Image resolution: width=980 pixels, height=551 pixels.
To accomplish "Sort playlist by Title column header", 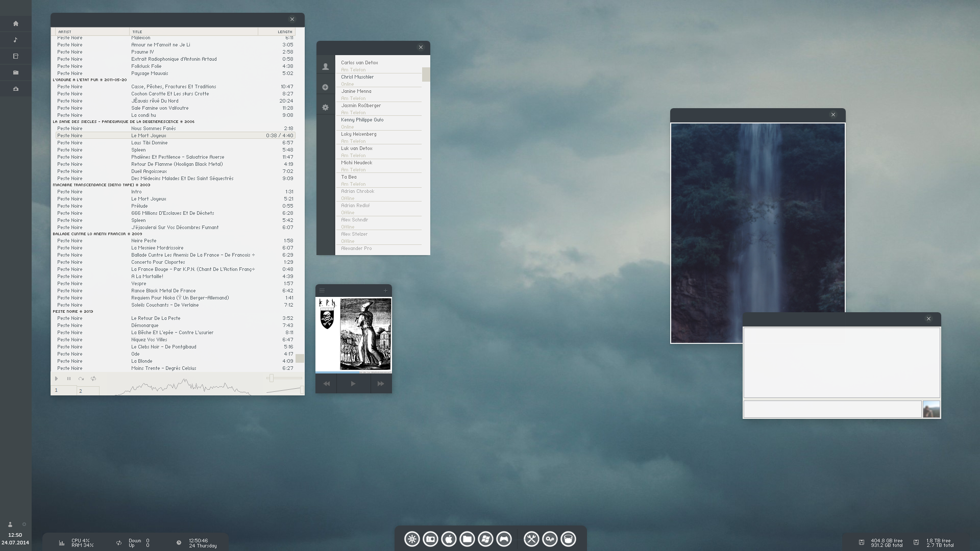I will 193,32.
